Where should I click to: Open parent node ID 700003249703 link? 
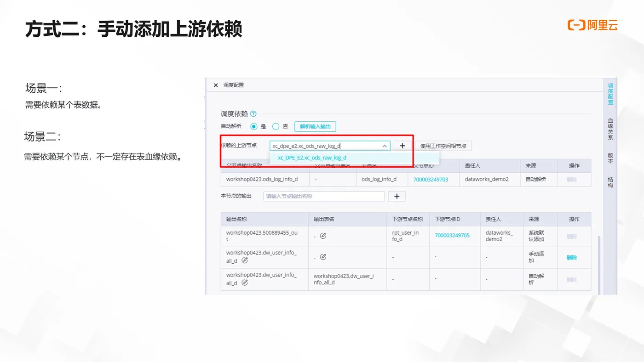tap(431, 179)
